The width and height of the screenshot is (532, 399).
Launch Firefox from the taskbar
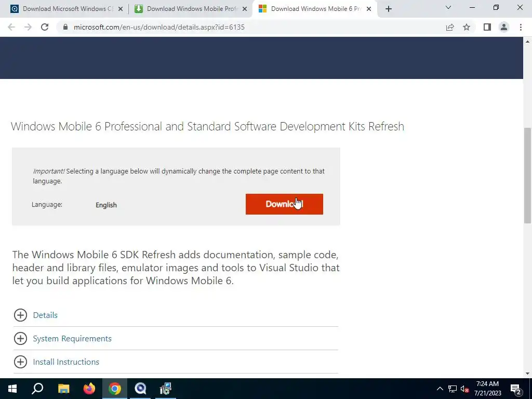[89, 389]
